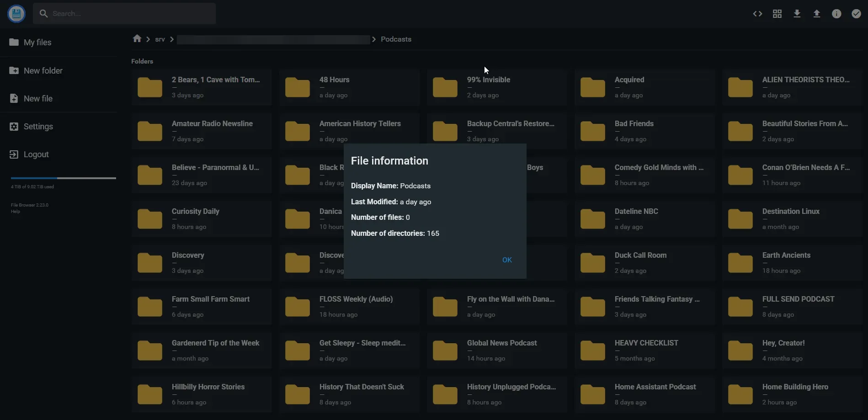Click Logout in the sidebar

[59, 154]
